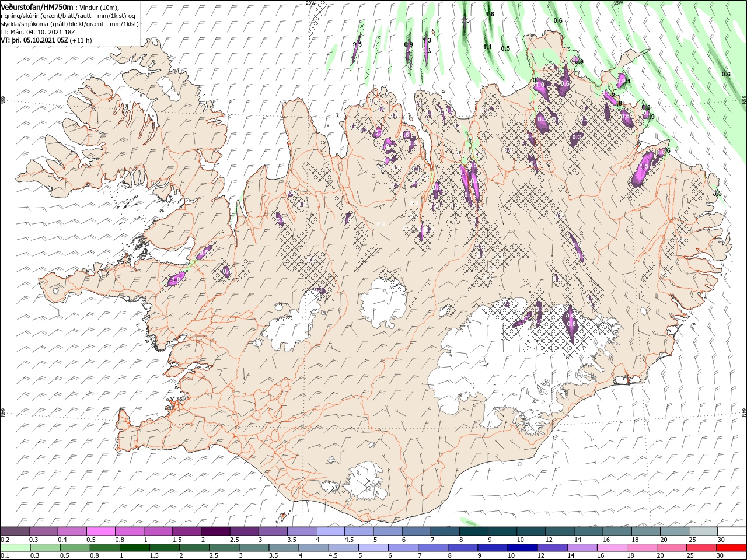Image resolution: width=747 pixels, height=560 pixels.
Task: Click the "15W" longitude label at the top
Action: point(618,3)
